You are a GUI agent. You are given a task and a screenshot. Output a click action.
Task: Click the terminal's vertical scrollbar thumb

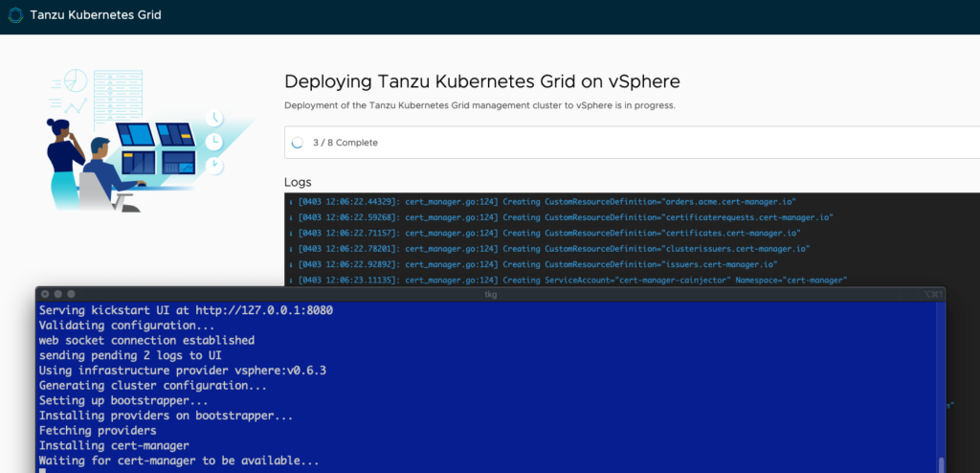(941, 464)
